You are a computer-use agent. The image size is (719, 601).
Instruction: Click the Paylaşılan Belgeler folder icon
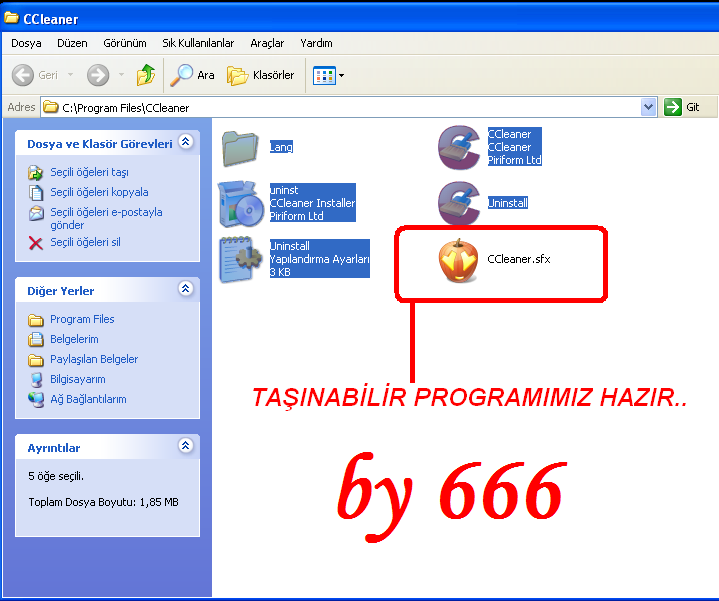pyautogui.click(x=36, y=360)
